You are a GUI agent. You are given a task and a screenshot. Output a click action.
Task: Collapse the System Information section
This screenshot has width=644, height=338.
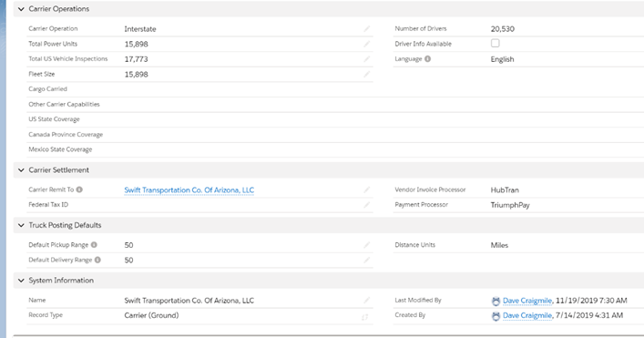click(x=21, y=281)
